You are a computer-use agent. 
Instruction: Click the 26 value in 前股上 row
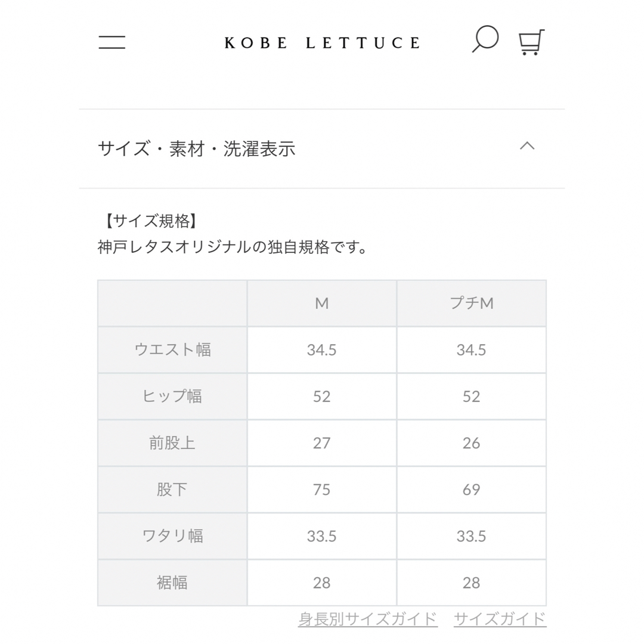tap(472, 442)
